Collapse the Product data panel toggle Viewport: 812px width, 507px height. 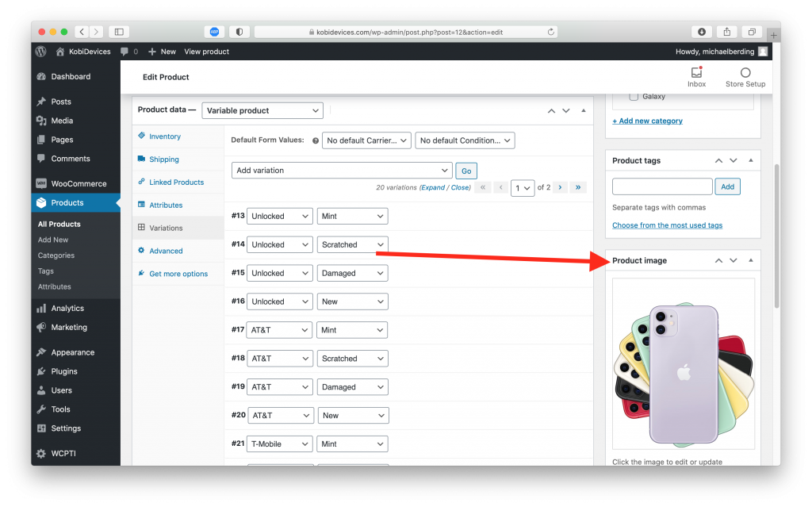584,110
